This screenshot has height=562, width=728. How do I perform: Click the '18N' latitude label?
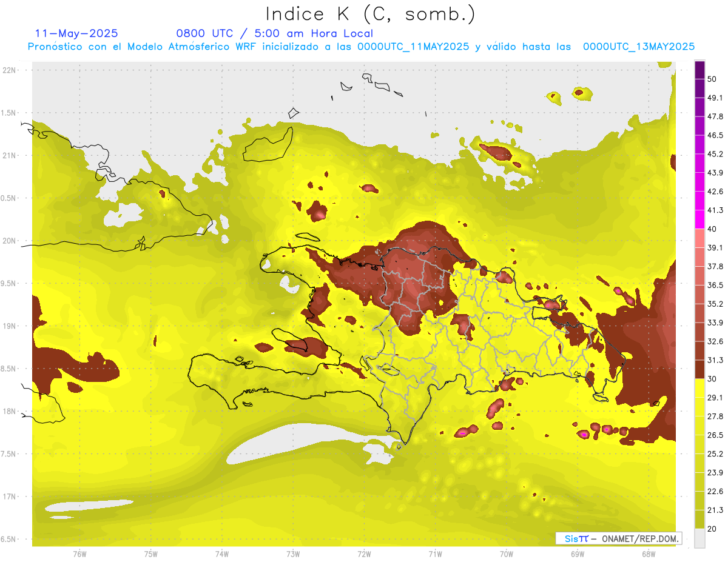(x=10, y=412)
